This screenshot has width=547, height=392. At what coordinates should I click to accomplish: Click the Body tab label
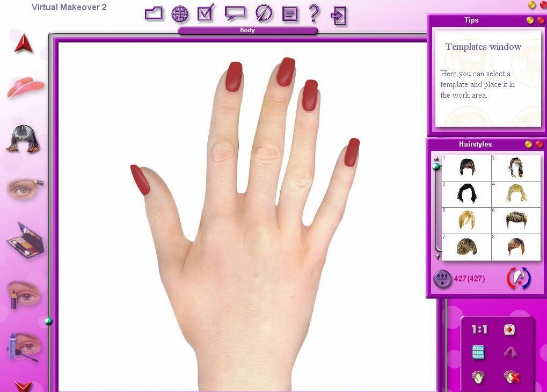point(247,31)
